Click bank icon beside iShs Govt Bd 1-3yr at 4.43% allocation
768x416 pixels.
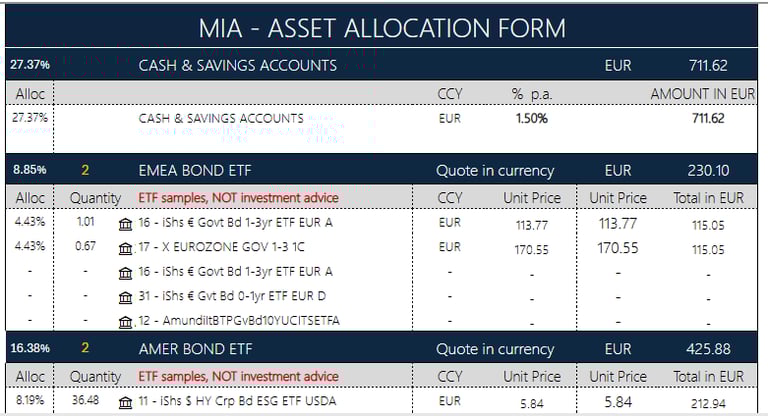pos(125,224)
